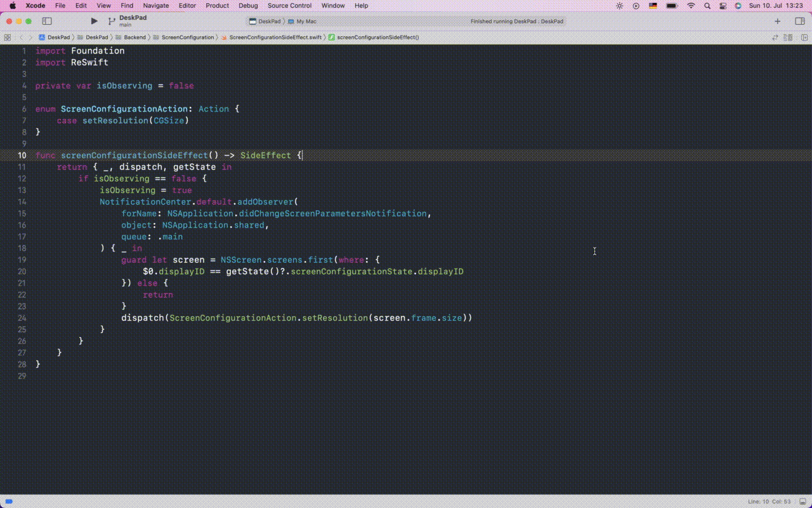
Task: Click line number 19 in the gutter
Action: (x=22, y=260)
